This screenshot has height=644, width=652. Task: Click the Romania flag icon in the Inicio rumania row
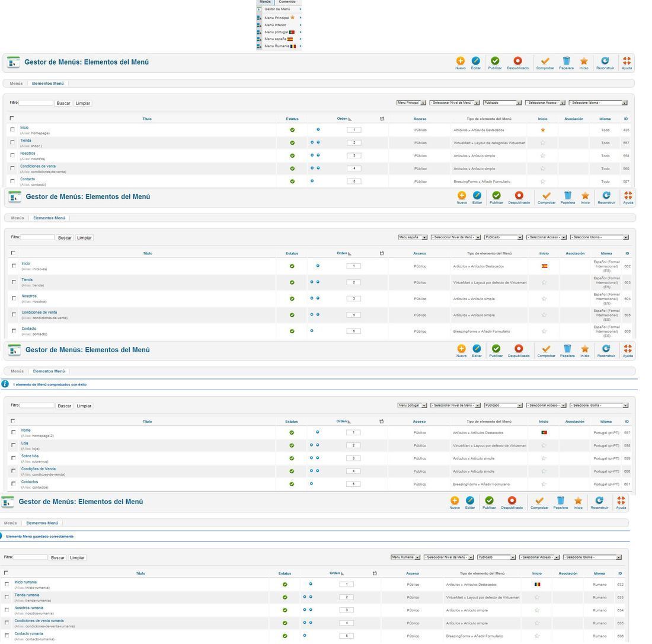click(537, 585)
